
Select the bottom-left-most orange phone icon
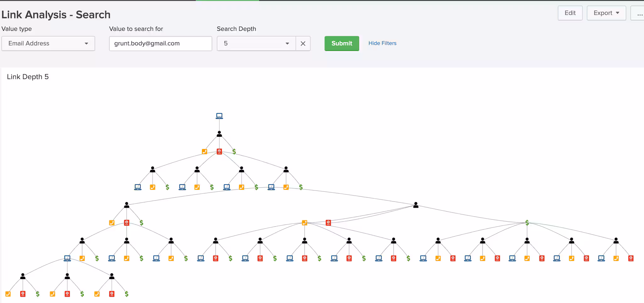(8, 294)
